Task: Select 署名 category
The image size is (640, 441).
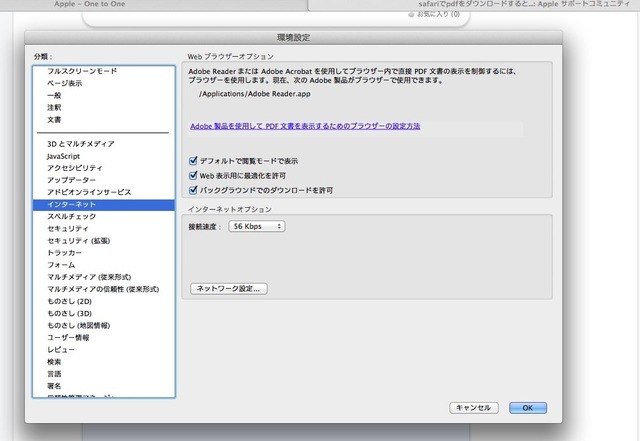Action: point(104,386)
